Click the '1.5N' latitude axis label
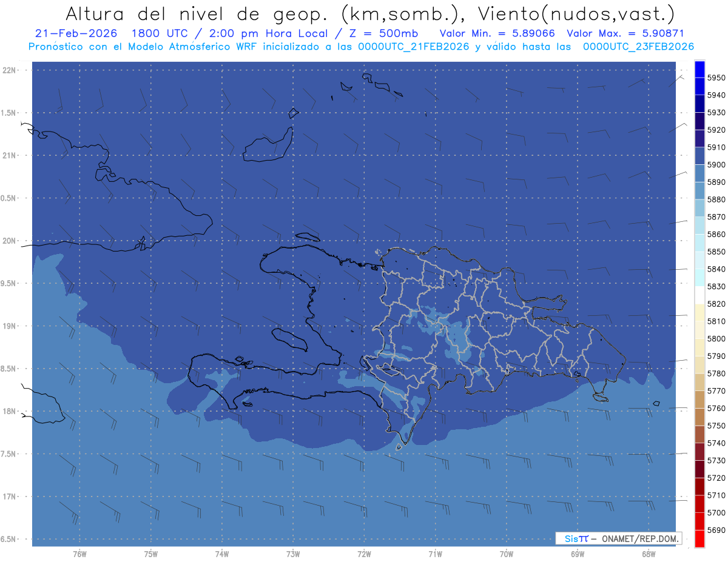 10,113
